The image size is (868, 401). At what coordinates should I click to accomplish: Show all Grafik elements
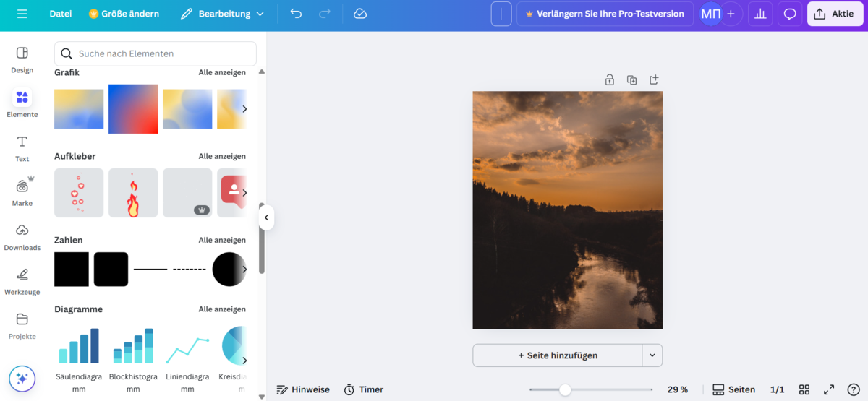click(x=222, y=72)
